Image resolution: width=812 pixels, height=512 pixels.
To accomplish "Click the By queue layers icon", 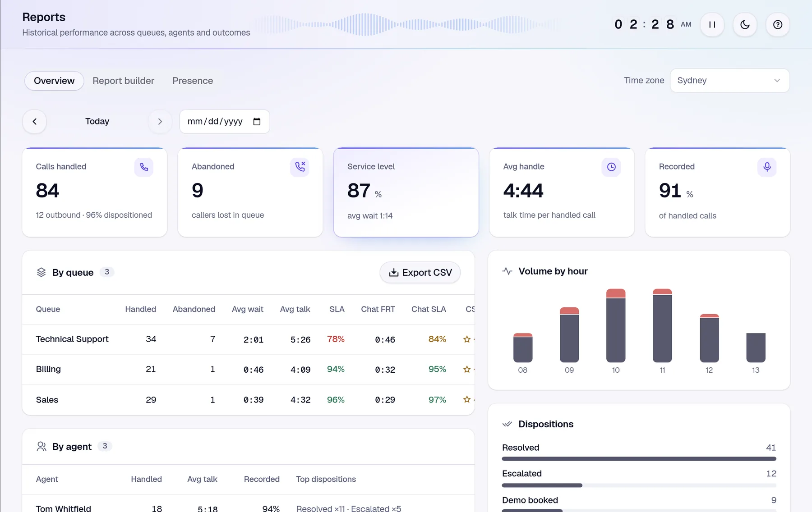I will 42,272.
